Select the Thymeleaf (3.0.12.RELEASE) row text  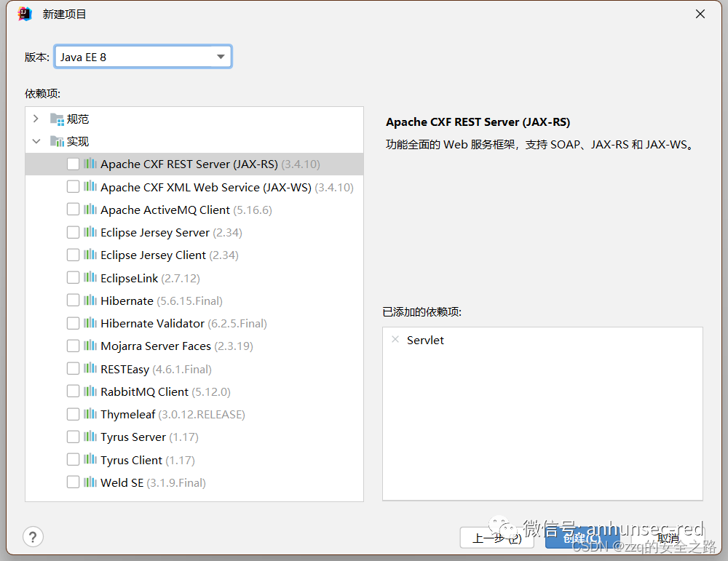173,414
